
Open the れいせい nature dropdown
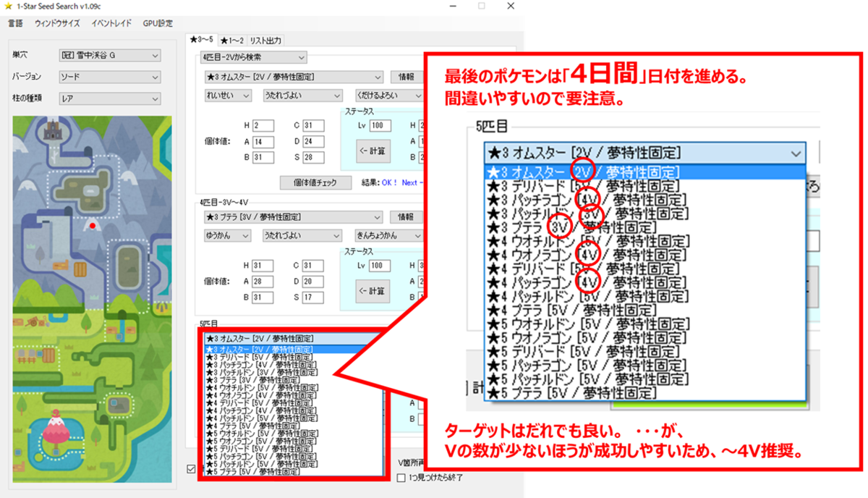click(x=228, y=95)
